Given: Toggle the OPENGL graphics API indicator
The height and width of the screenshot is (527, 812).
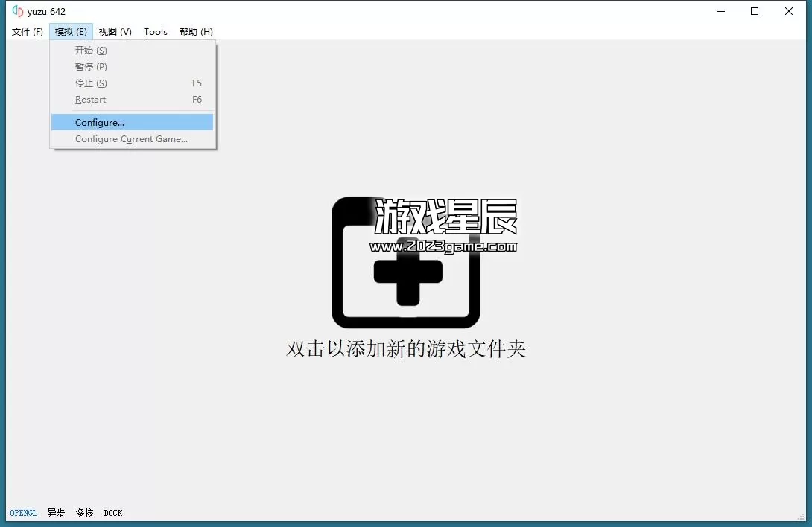Looking at the screenshot, I should (24, 513).
